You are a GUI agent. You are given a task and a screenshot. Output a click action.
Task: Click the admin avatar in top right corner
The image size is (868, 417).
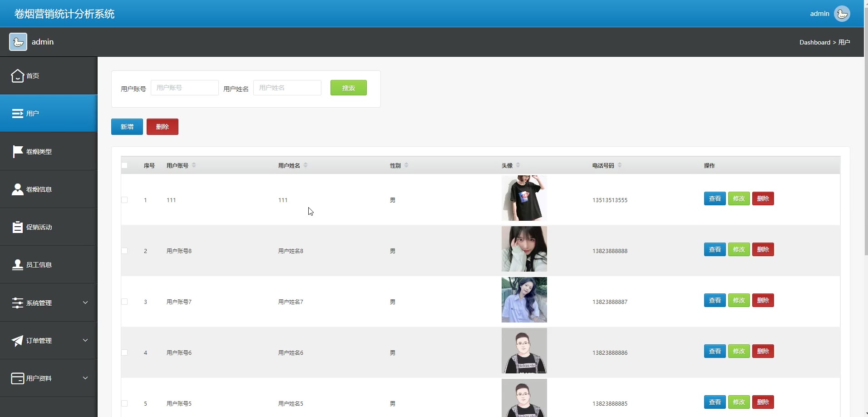[842, 14]
